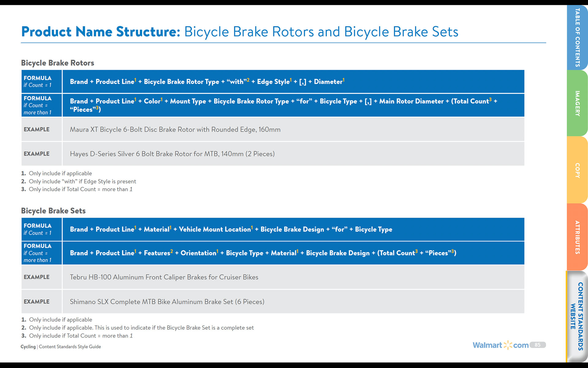Viewport: 588px width, 368px height.
Task: Switch to the Imagery side tab
Action: point(577,103)
